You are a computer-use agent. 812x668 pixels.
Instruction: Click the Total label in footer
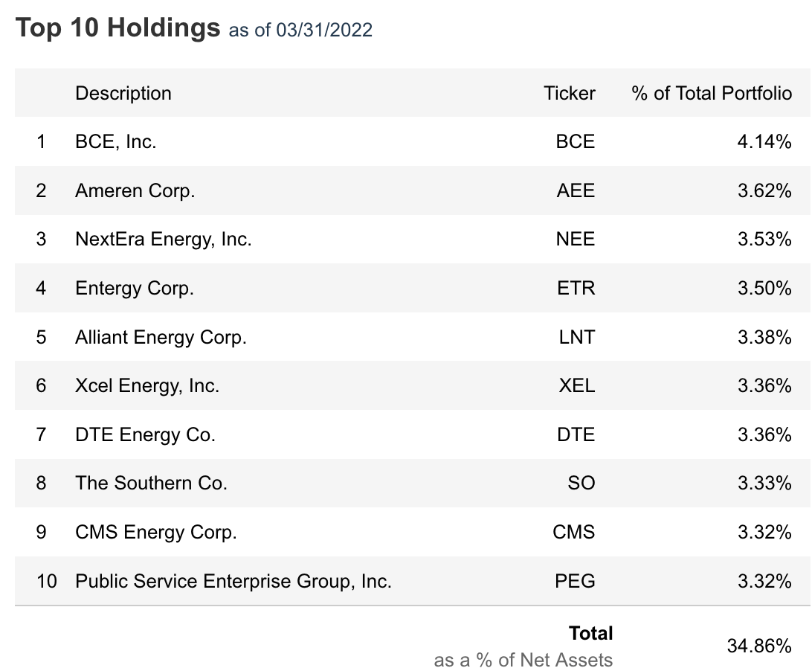tap(590, 633)
